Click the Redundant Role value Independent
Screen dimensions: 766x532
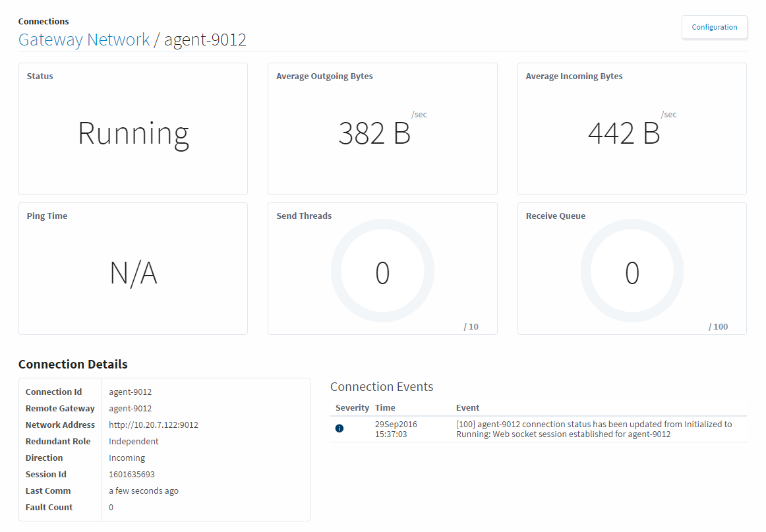click(x=134, y=442)
